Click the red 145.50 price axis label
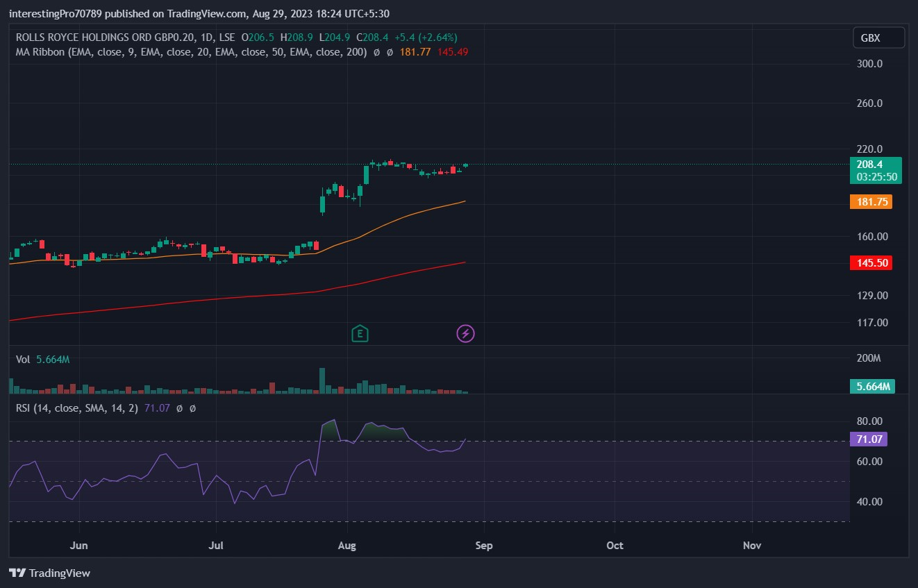 871,263
